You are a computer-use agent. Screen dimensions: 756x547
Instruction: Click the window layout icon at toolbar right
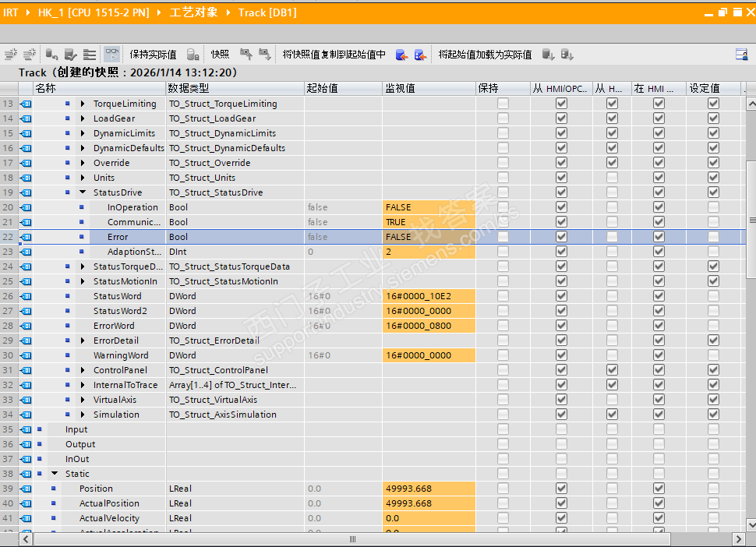coord(741,55)
